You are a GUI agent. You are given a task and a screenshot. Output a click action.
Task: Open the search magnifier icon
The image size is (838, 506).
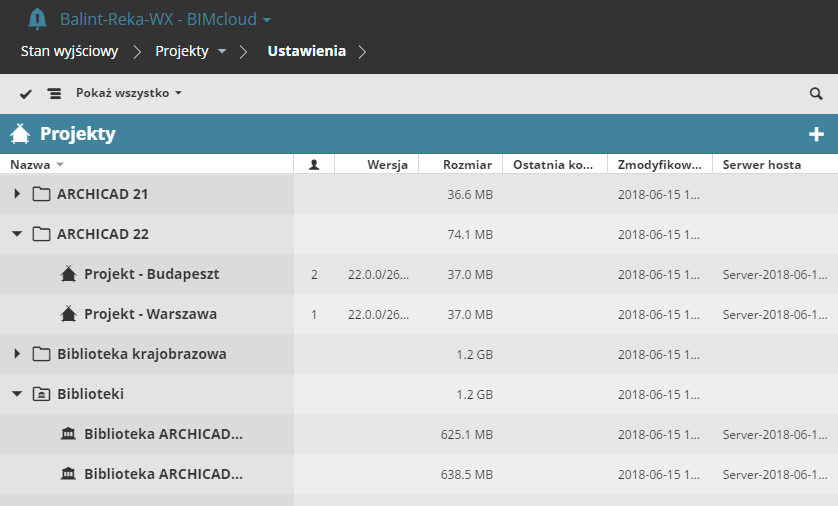[816, 94]
